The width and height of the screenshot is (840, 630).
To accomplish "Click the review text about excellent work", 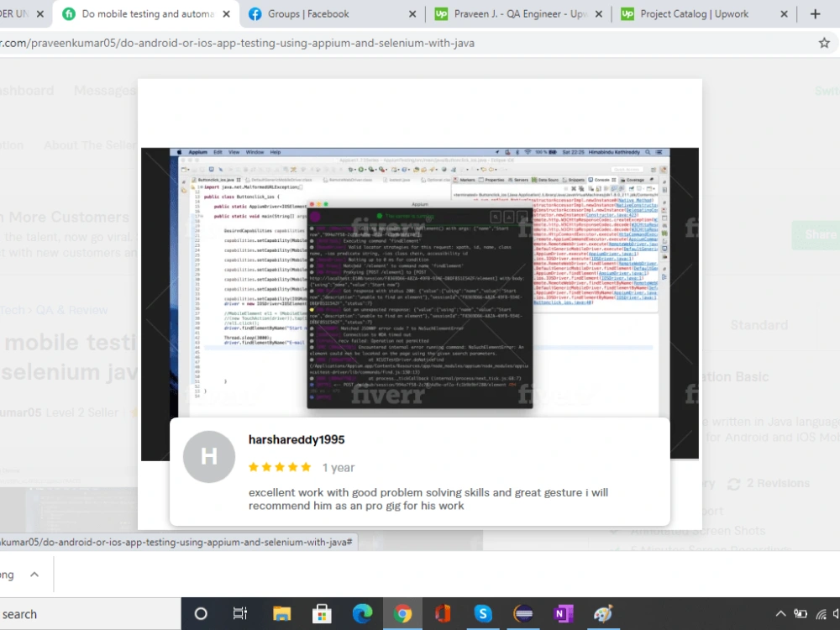I will [x=428, y=499].
